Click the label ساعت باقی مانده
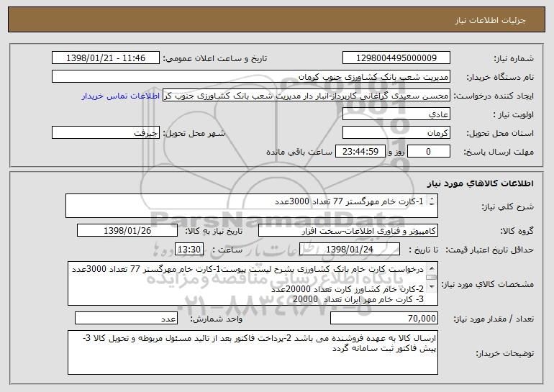The image size is (554, 392). (299, 152)
